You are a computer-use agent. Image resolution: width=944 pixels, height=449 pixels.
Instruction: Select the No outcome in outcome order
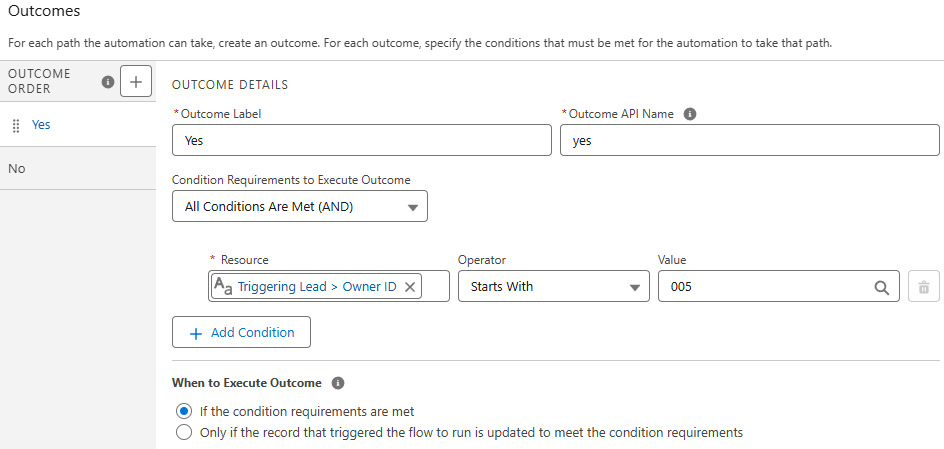pyautogui.click(x=17, y=169)
